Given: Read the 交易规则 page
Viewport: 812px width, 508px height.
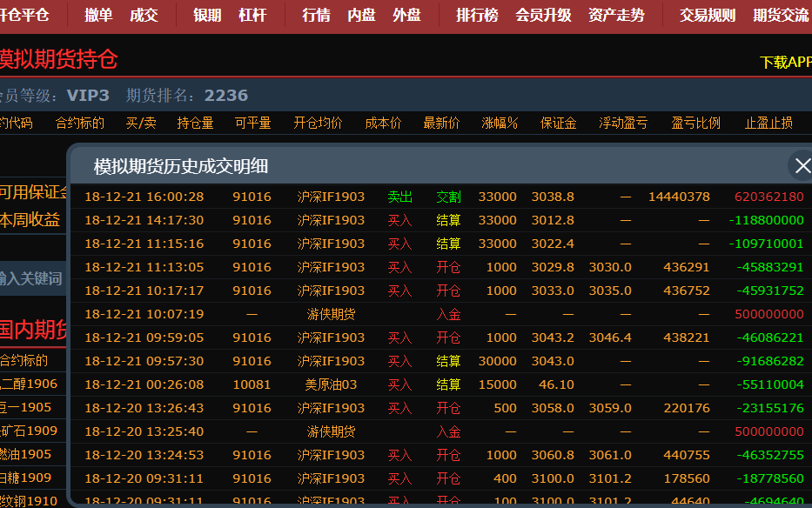Looking at the screenshot, I should click(x=708, y=16).
